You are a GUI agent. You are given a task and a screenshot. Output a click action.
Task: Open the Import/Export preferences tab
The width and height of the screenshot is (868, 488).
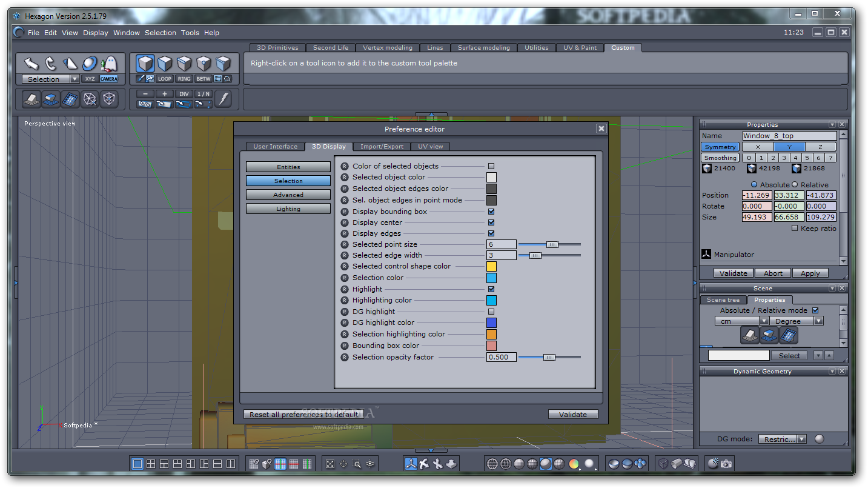point(382,146)
